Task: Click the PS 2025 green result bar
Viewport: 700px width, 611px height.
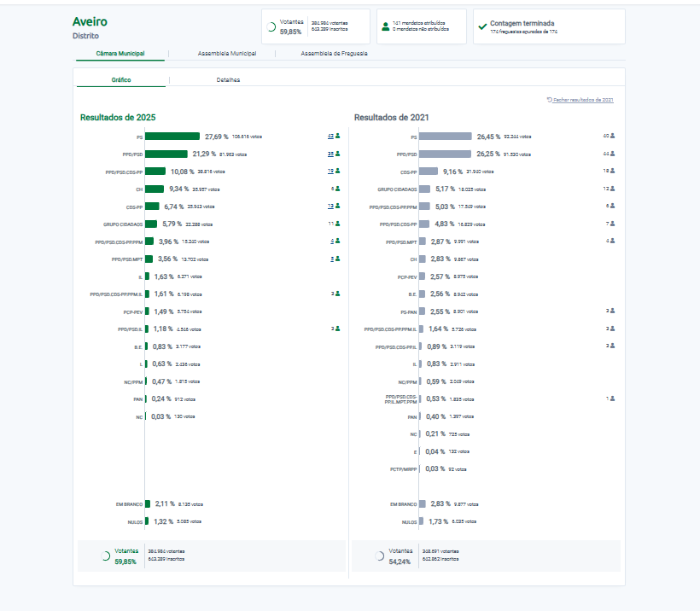Action: tap(172, 137)
